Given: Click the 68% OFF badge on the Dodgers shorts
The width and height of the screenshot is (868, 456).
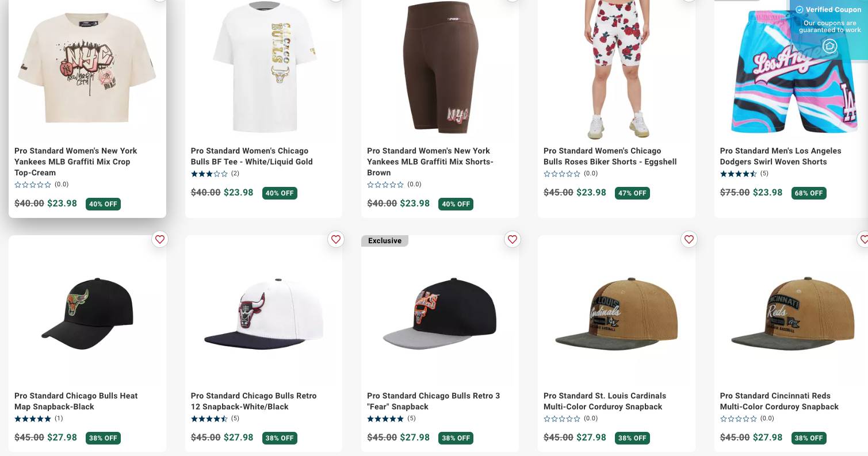Looking at the screenshot, I should [809, 193].
